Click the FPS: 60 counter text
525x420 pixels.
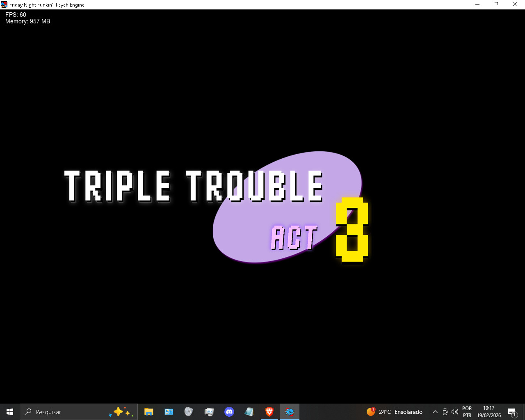click(x=16, y=15)
